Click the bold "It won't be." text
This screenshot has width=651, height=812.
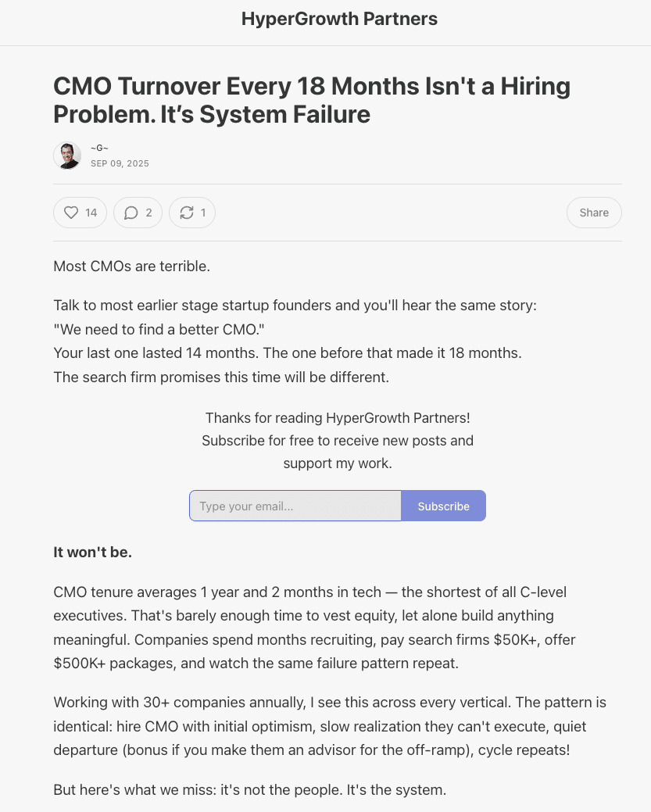(x=92, y=553)
